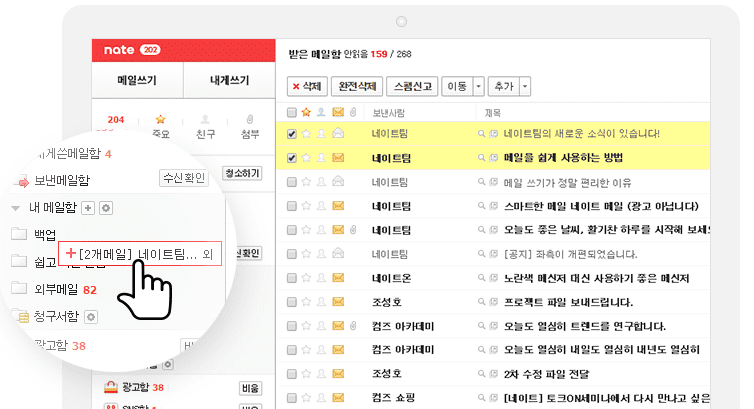Click the 보낸사람 column header
This screenshot has width=754, height=409.
[x=389, y=113]
